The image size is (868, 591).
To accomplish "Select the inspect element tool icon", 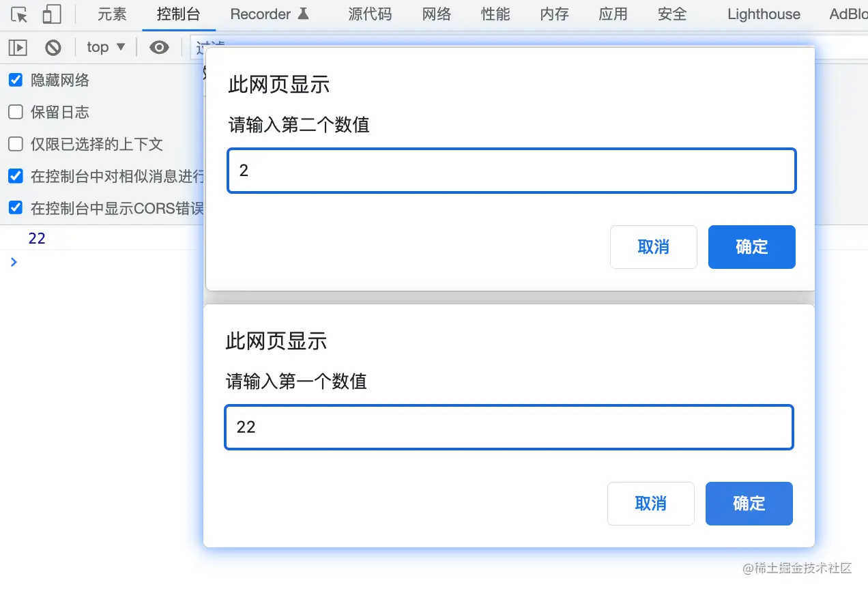I will [x=17, y=14].
